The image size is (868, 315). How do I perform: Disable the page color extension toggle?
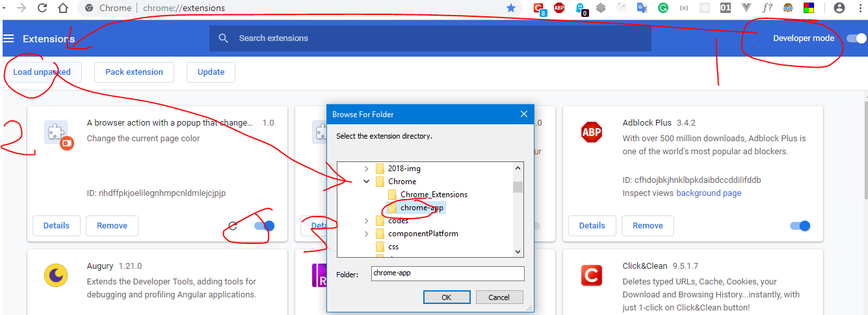[264, 226]
